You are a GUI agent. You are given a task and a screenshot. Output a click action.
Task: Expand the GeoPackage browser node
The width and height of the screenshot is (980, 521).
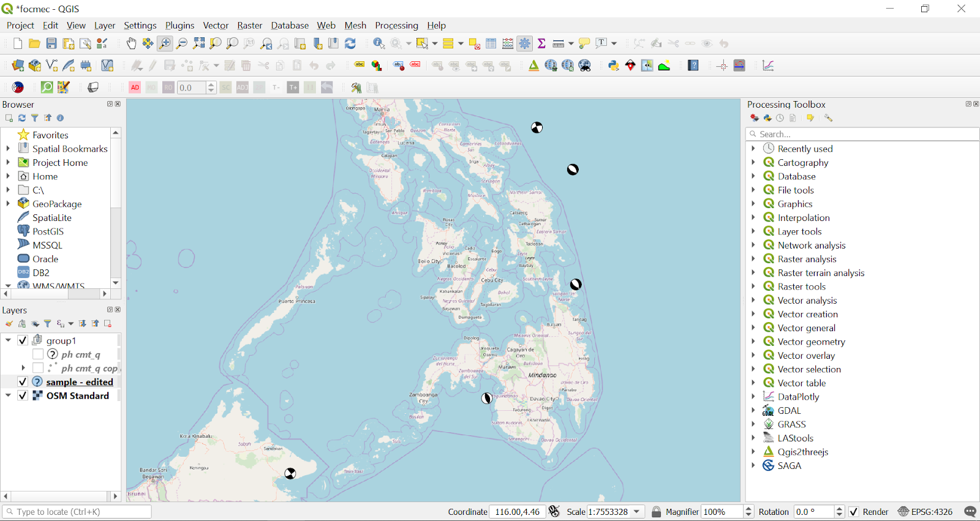pyautogui.click(x=8, y=204)
